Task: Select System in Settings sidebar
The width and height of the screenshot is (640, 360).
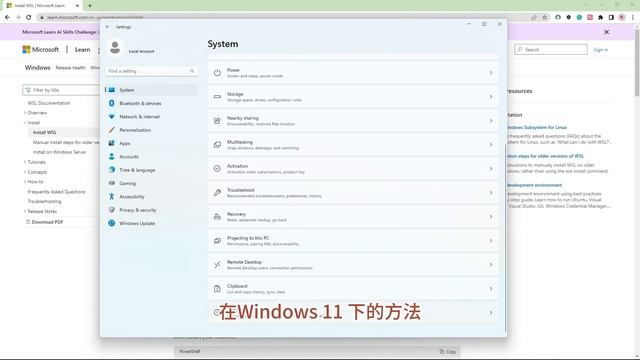Action: pyautogui.click(x=151, y=90)
